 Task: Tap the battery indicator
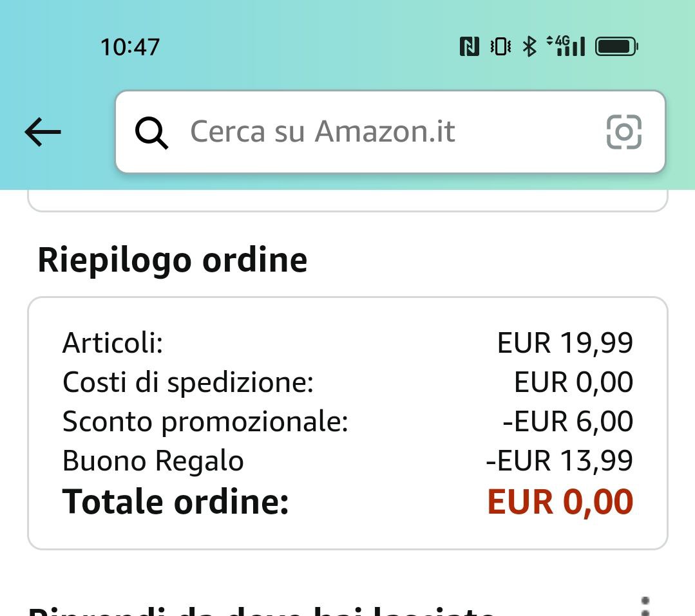tap(616, 46)
